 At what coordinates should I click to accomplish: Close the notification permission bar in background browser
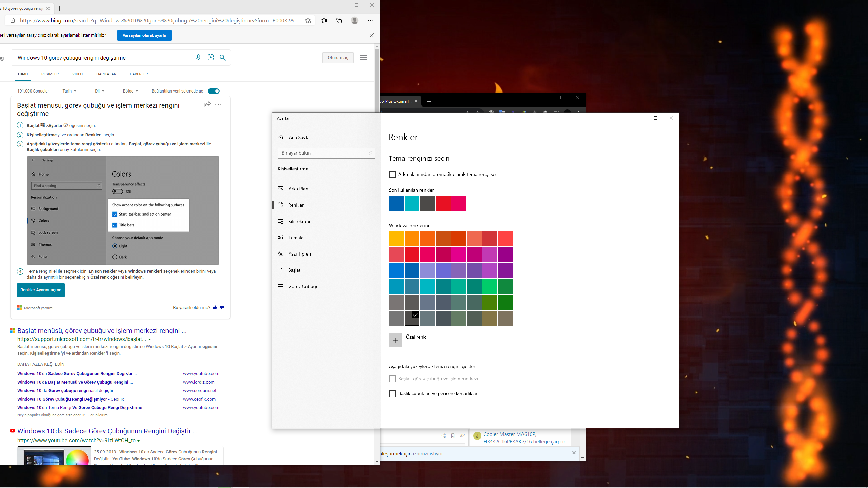tap(574, 453)
